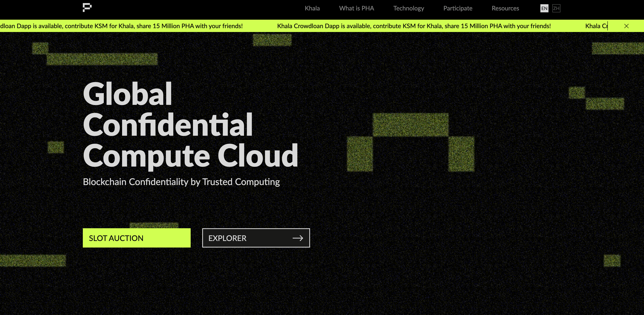The image size is (644, 315).
Task: Dismiss the crowdloan banner with X
Action: tap(626, 26)
